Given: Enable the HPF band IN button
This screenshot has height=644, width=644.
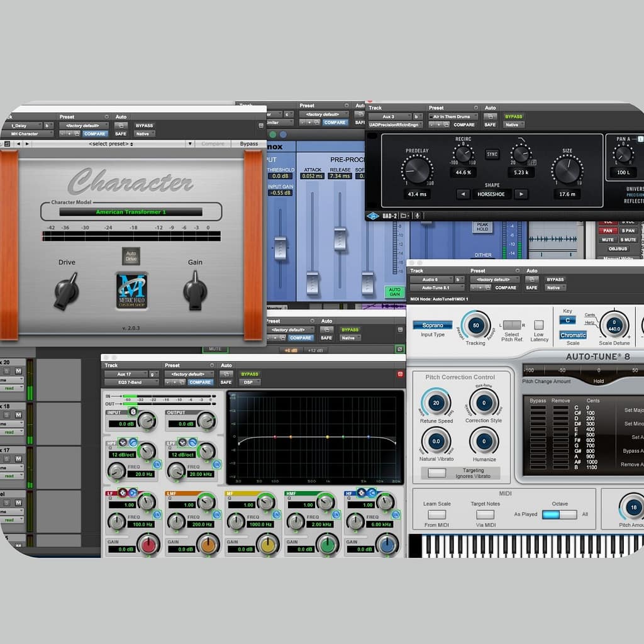Looking at the screenshot, I should [157, 464].
